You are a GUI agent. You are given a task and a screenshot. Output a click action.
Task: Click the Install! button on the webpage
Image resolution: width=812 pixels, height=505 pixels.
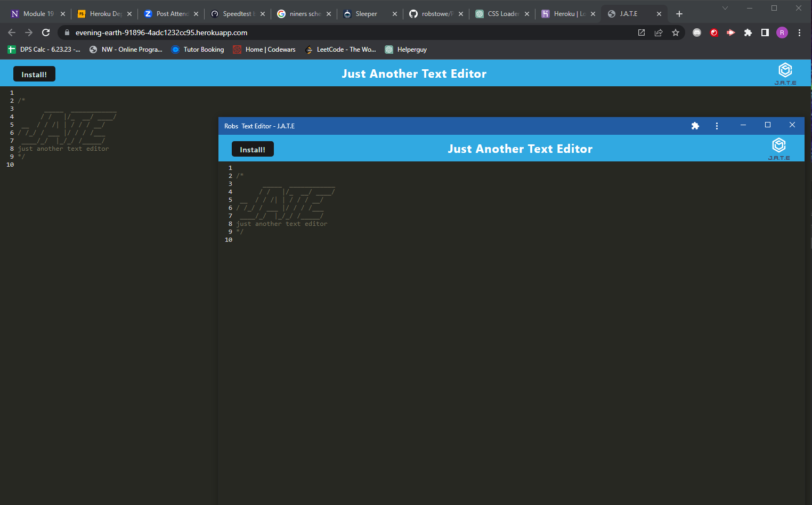coord(34,74)
